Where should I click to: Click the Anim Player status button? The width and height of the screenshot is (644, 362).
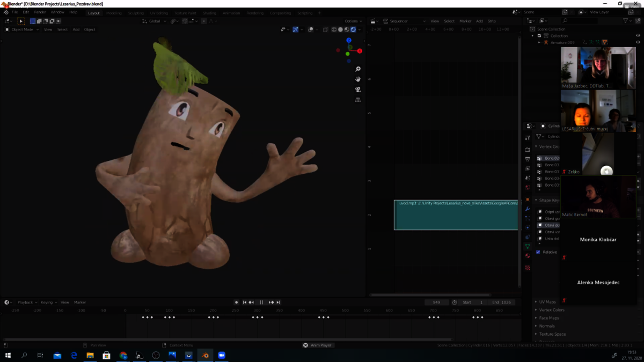point(318,345)
